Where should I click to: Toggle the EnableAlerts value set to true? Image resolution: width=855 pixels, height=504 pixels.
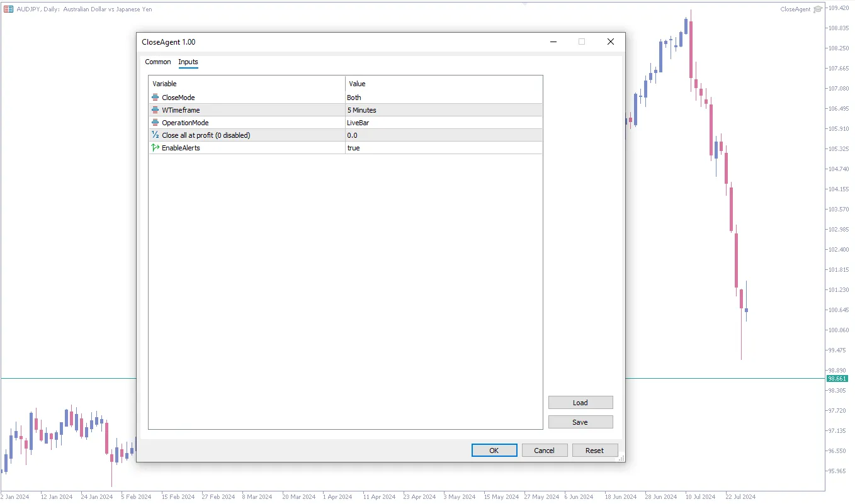pyautogui.click(x=443, y=148)
